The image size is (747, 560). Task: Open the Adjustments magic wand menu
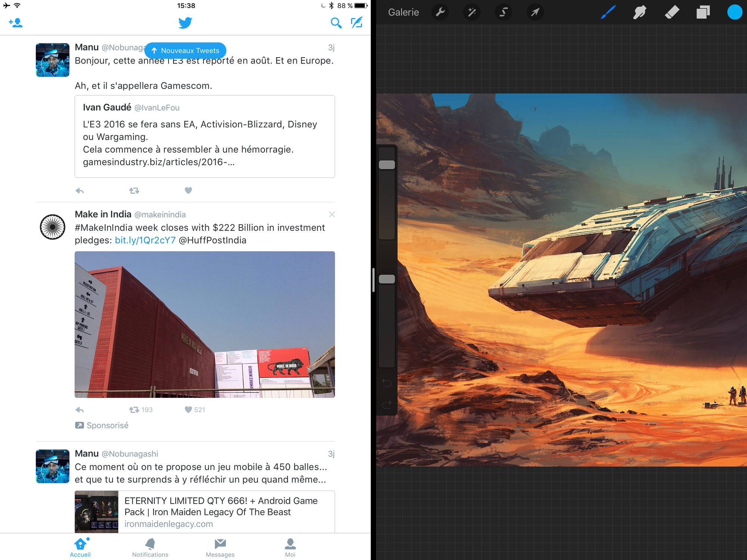(472, 12)
